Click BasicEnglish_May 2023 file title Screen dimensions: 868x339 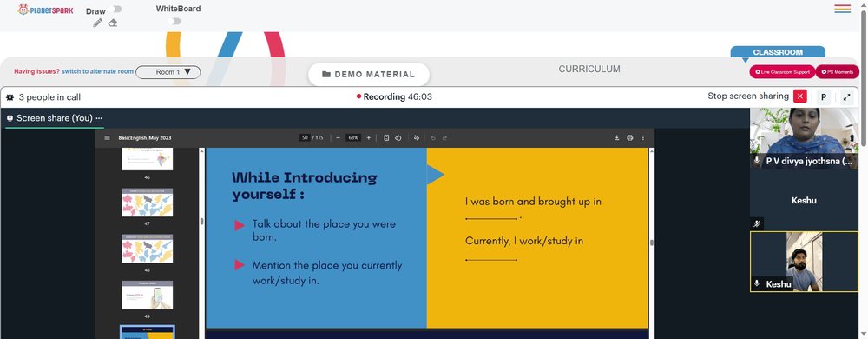(146, 138)
